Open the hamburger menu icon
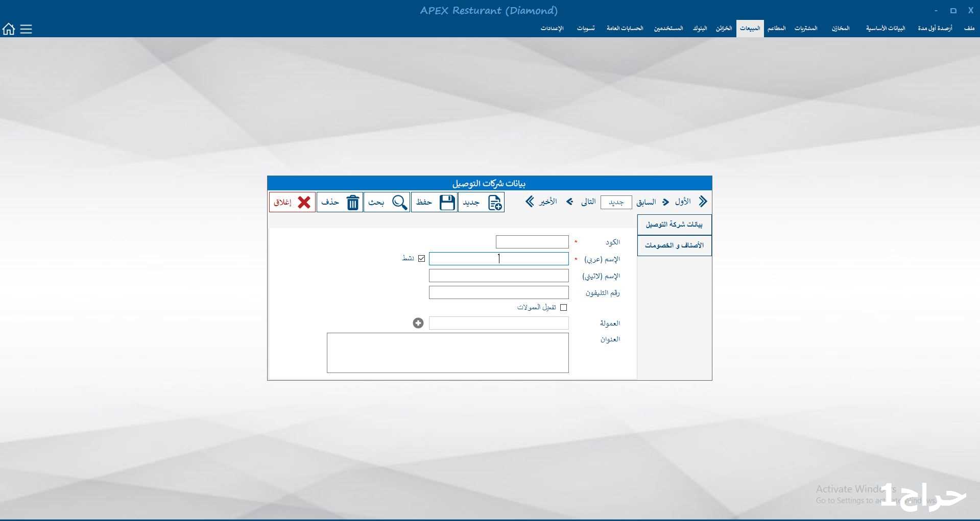 26,29
